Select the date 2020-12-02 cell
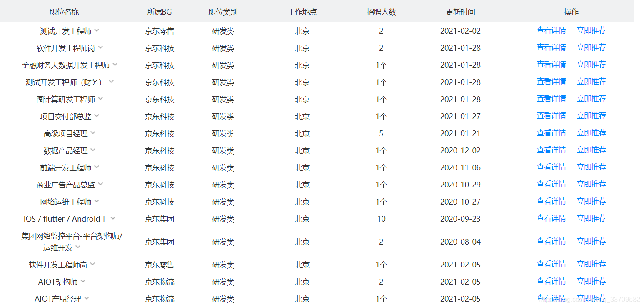The height and width of the screenshot is (307, 644). pos(460,150)
